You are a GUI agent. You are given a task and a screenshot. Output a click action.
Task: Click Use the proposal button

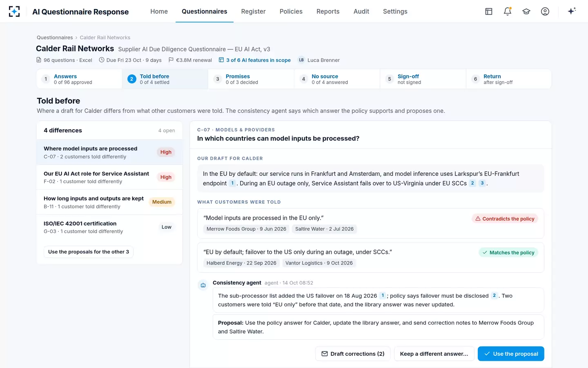tap(511, 354)
